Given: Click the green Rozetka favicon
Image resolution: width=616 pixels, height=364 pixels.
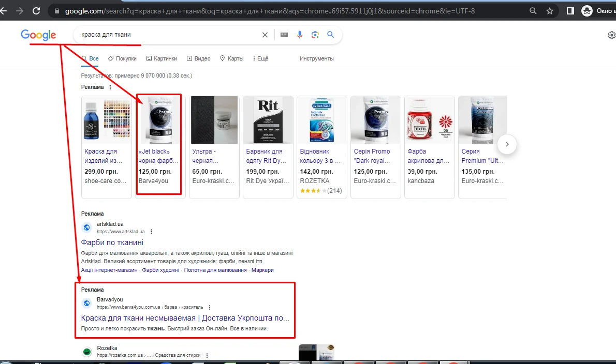Looking at the screenshot, I should 87,352.
